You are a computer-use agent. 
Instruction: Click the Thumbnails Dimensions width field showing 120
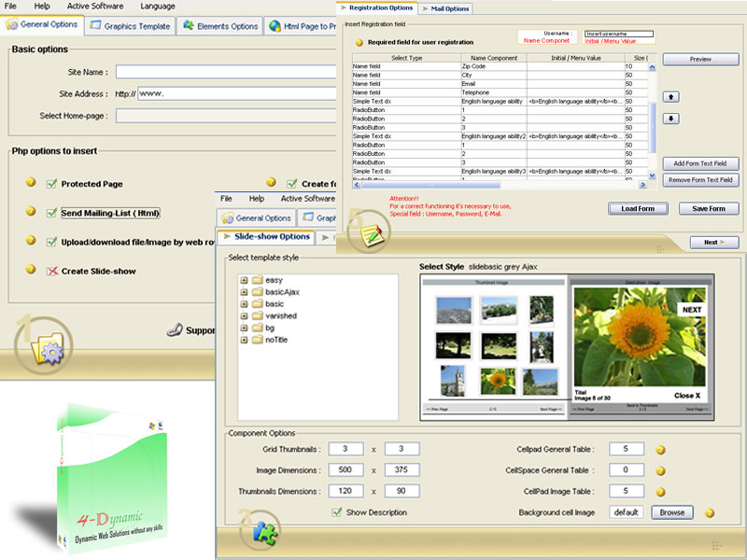click(x=345, y=491)
